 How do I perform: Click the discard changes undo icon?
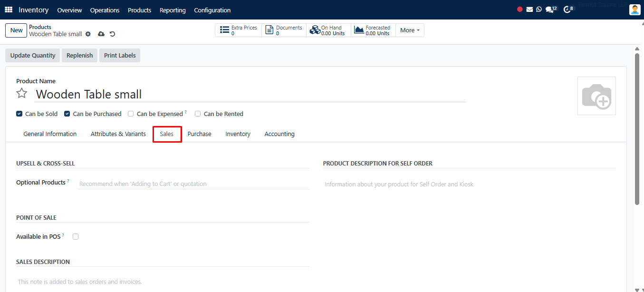pos(112,34)
